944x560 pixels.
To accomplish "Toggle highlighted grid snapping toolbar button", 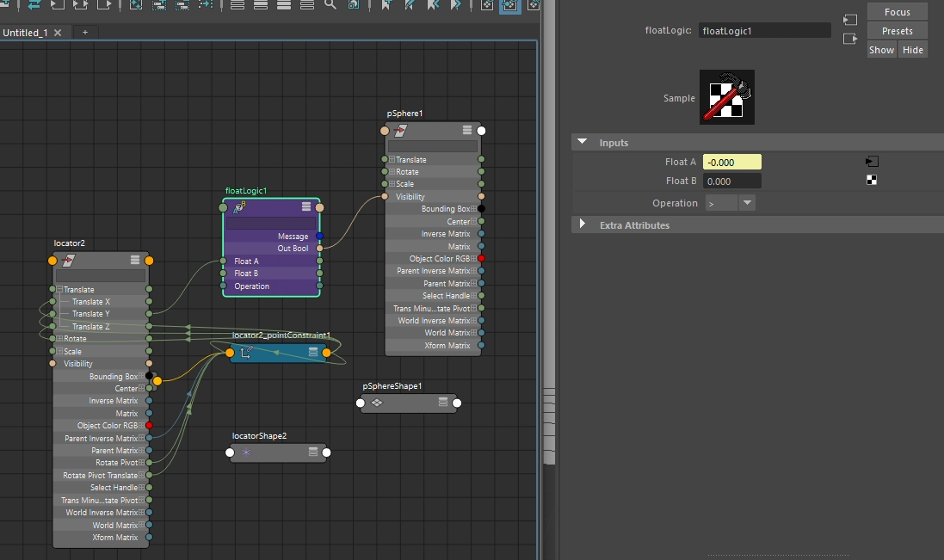I will tap(510, 6).
